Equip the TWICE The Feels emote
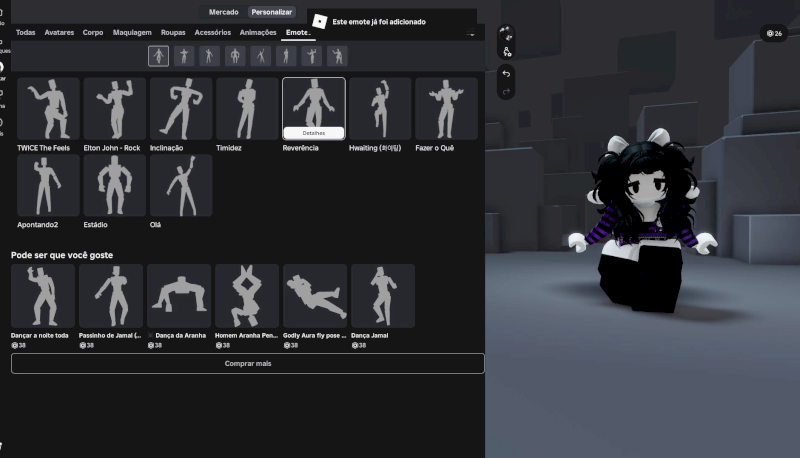The image size is (800, 458). [48, 109]
